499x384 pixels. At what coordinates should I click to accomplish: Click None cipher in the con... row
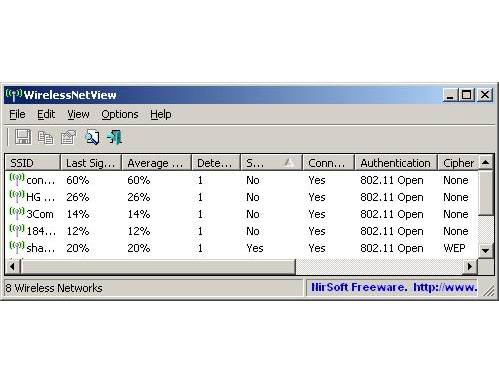coord(456,180)
